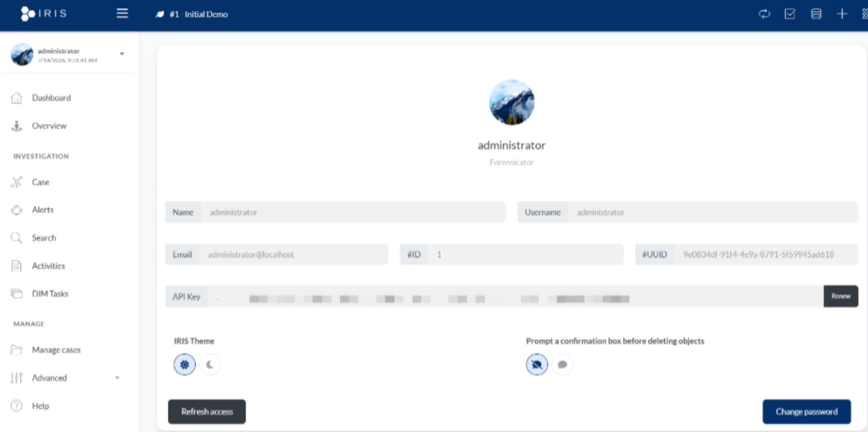Click the 'INVESTIGATION' section heading
This screenshot has height=432, width=868.
click(41, 157)
